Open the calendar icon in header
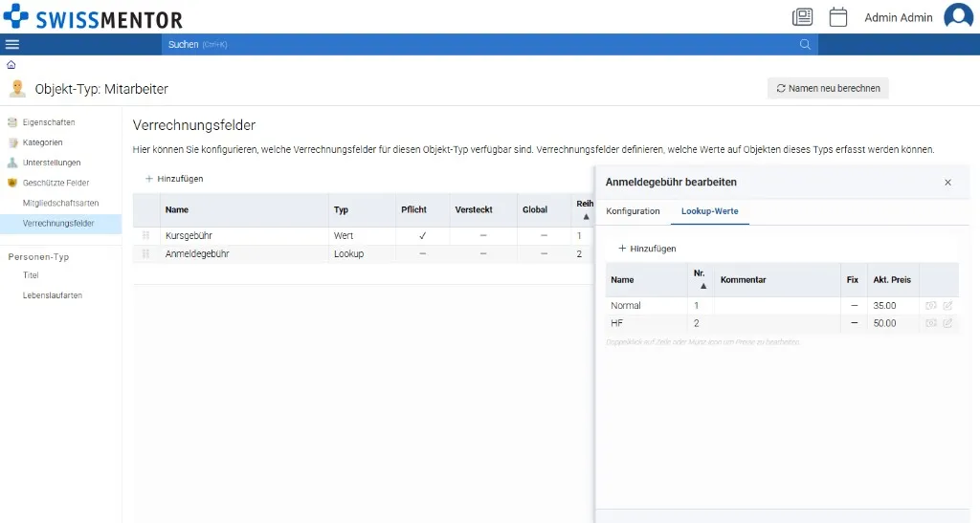980x523 pixels. tap(838, 17)
